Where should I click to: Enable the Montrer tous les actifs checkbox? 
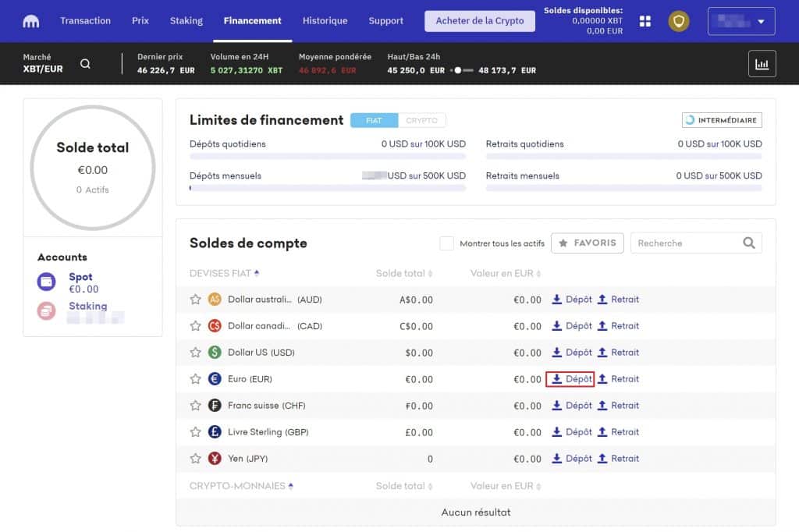point(446,243)
